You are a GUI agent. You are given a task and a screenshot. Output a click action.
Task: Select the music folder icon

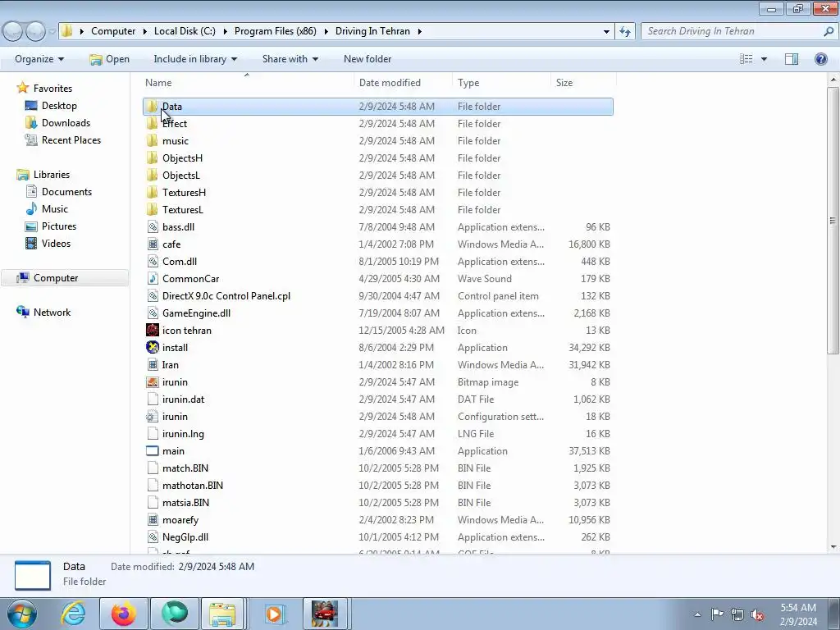[x=152, y=140]
